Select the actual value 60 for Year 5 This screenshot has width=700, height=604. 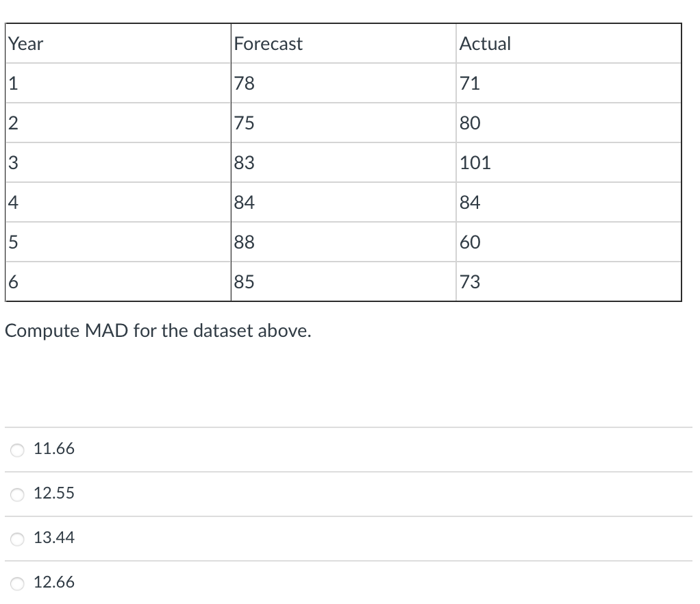pyautogui.click(x=471, y=242)
